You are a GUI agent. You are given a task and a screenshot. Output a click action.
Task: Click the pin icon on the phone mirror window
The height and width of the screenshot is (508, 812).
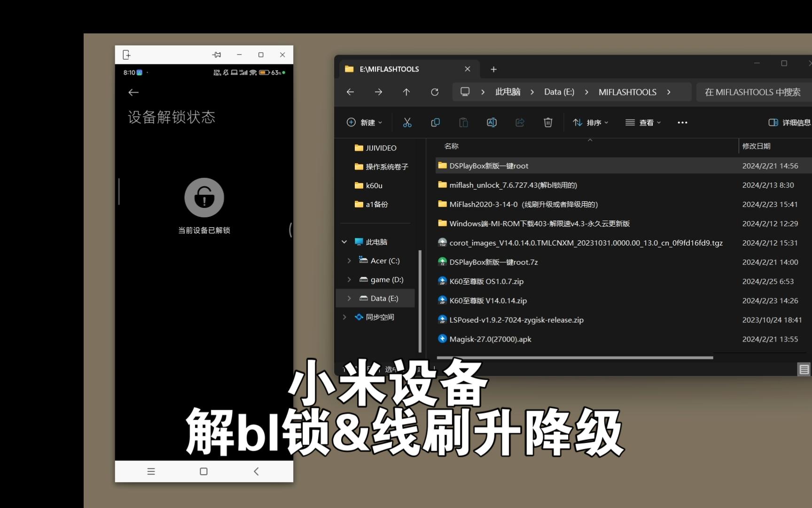(x=217, y=55)
